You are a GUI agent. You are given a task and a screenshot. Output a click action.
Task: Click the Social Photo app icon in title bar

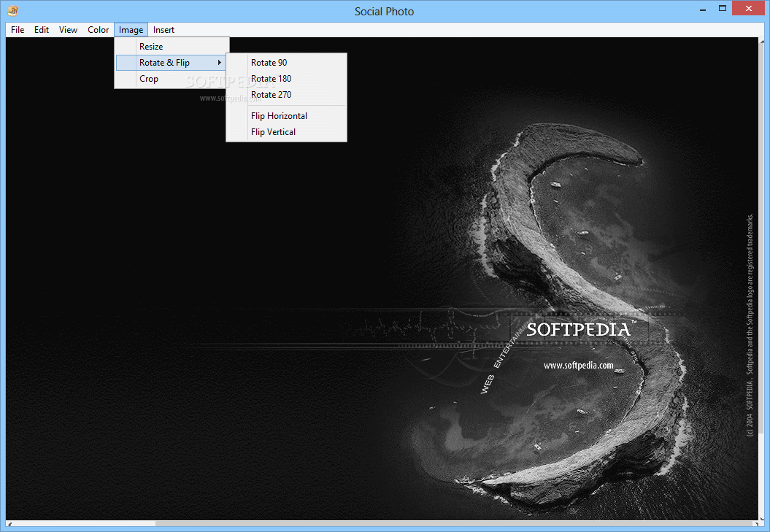pos(12,10)
